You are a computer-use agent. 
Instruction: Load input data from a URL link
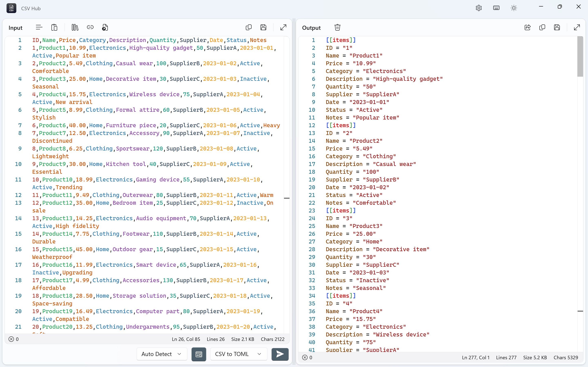click(90, 27)
